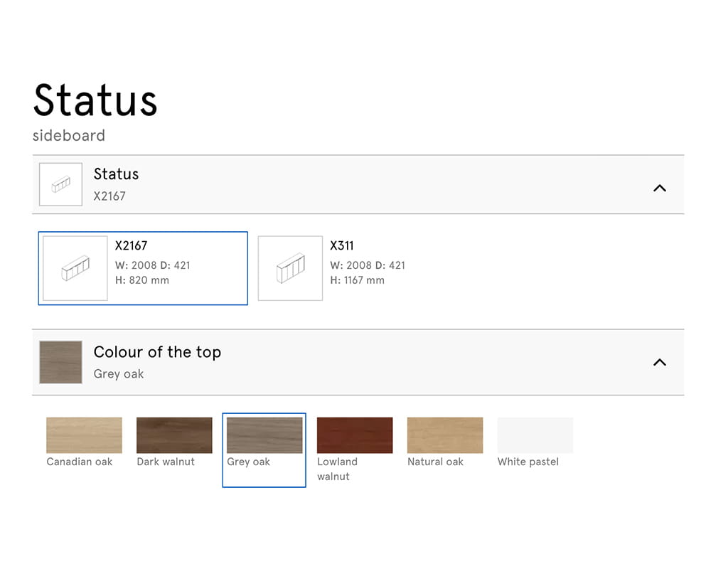Click the 'Colour of the top' heading
The image size is (728, 569).
[x=157, y=352]
